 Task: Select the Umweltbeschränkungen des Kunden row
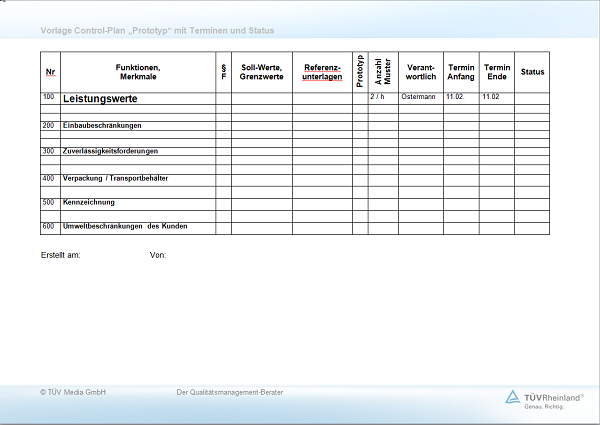point(125,226)
